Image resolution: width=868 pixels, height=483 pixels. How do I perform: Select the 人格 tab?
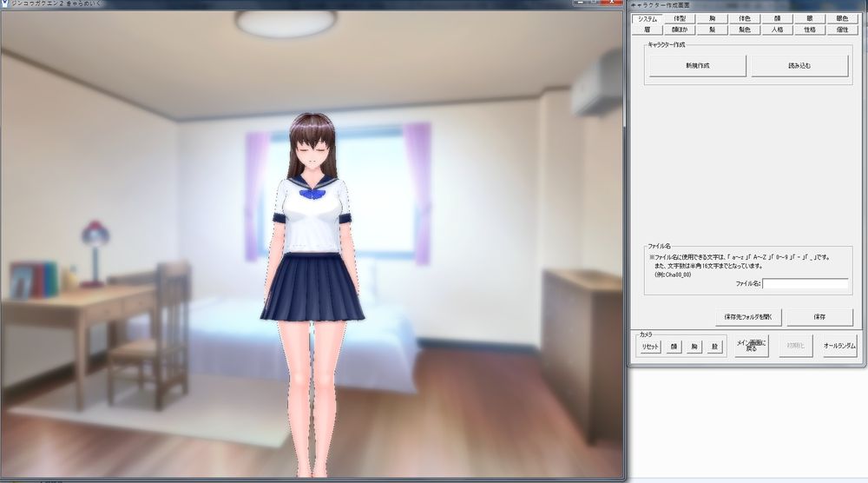777,30
